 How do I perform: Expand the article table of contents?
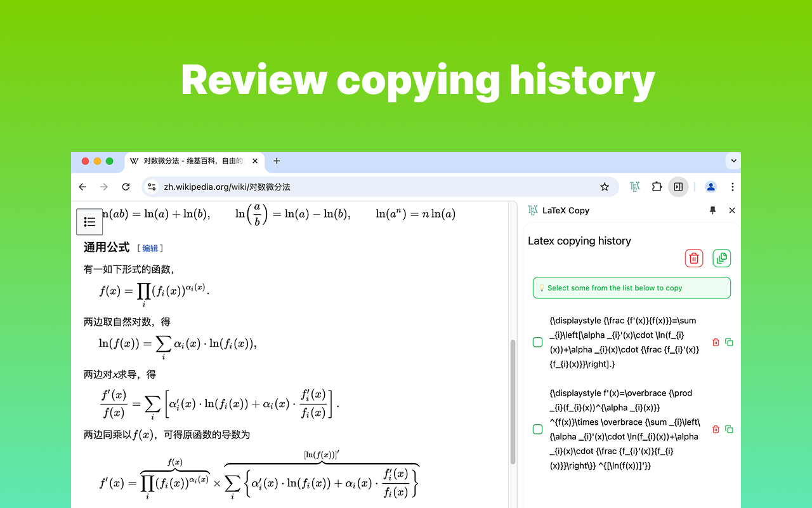point(89,222)
